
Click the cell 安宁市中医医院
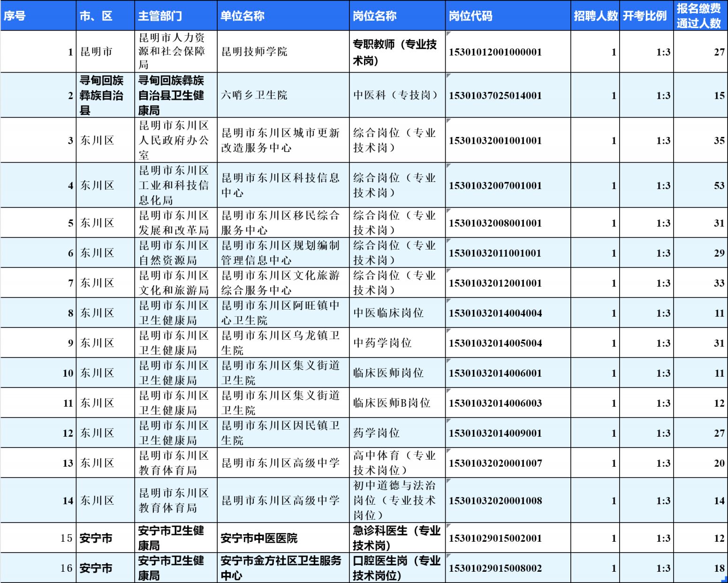point(283,538)
